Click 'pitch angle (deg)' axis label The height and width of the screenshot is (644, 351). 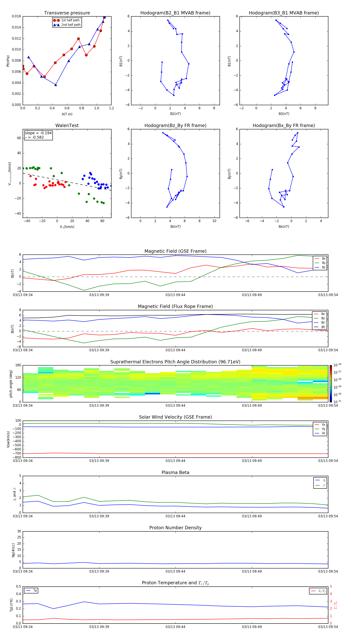click(x=11, y=383)
